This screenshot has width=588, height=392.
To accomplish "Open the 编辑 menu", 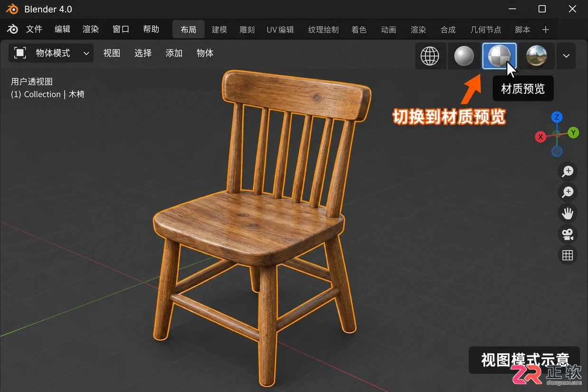I will coord(62,29).
